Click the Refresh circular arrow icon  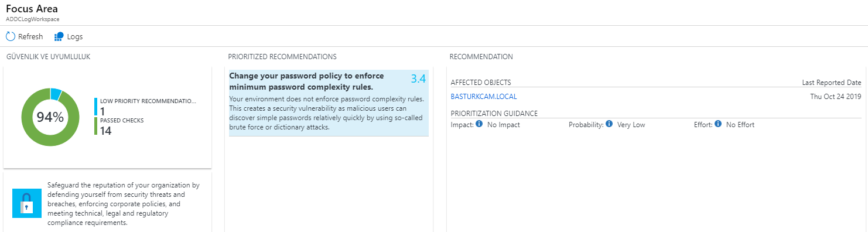click(x=10, y=36)
